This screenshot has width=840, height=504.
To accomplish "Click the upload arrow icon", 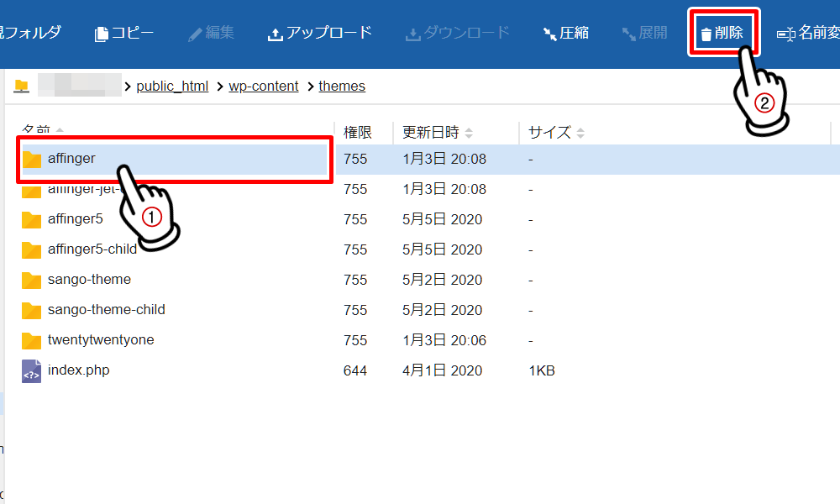I will point(275,34).
